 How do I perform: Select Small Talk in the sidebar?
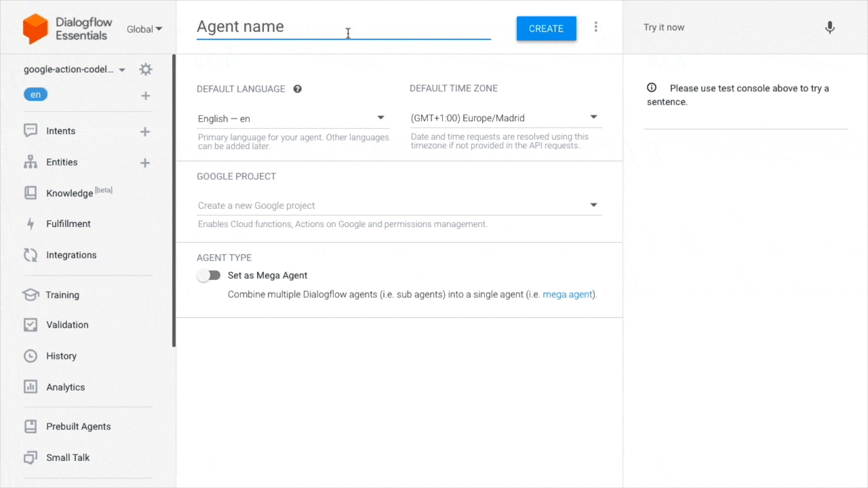[68, 458]
